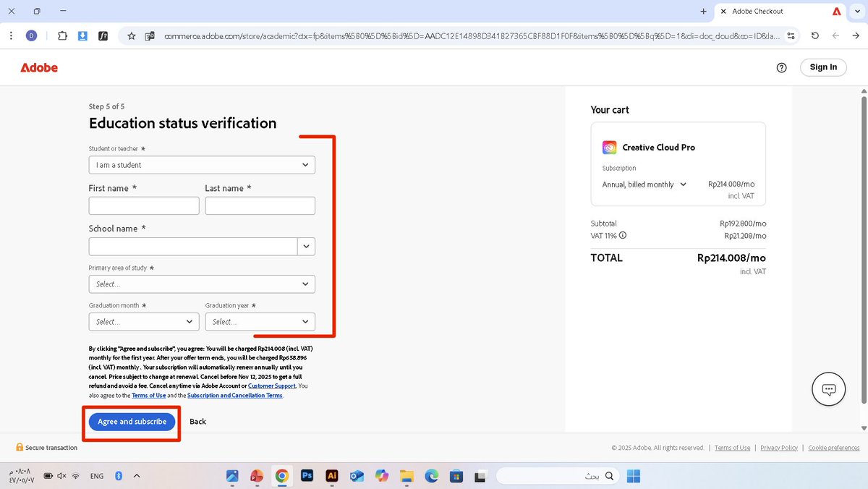Expand the School name dropdown arrow
The width and height of the screenshot is (868, 489).
click(307, 247)
